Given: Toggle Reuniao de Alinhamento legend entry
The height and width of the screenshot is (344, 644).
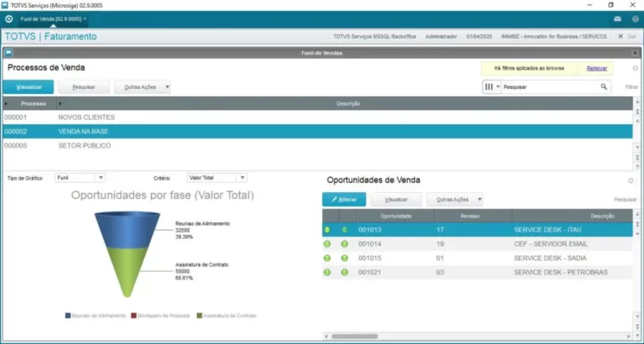Looking at the screenshot, I should pos(96,315).
